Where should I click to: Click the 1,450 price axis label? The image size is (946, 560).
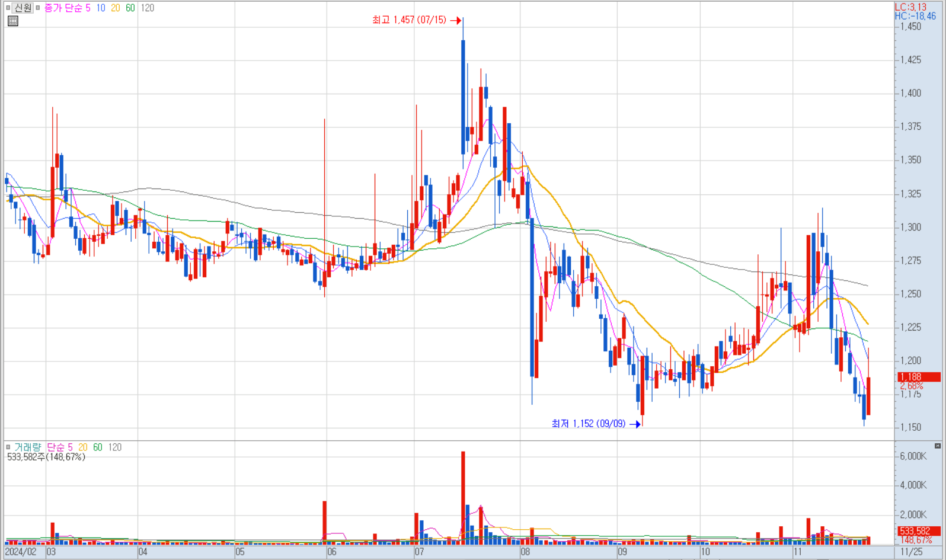coord(910,27)
